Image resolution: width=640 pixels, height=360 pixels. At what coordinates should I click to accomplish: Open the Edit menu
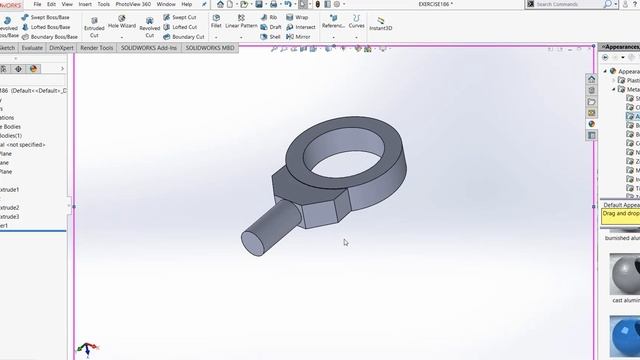tap(51, 4)
